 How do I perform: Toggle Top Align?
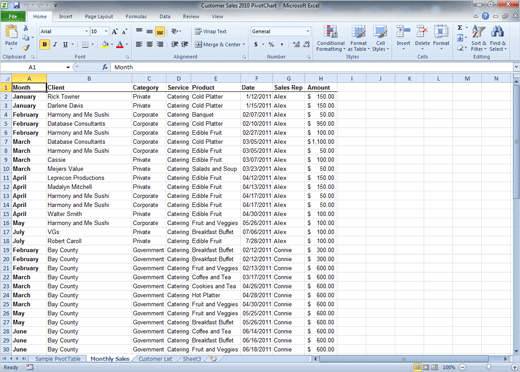tap(139, 31)
